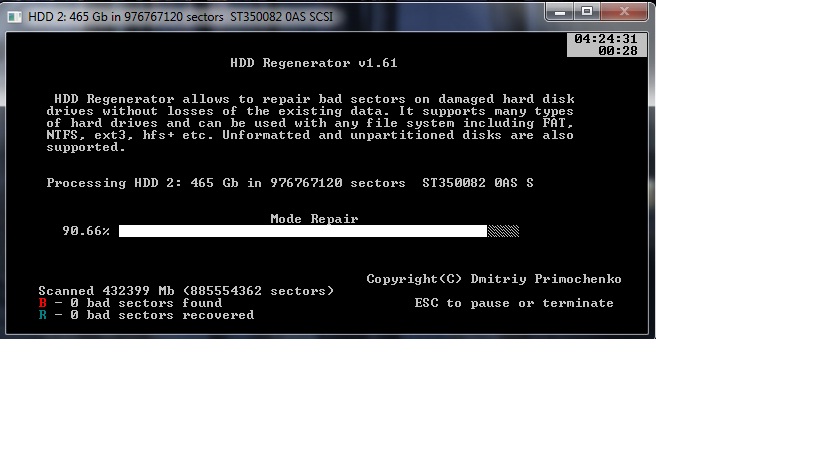This screenshot has width=819, height=460.
Task: Click the remaining time '00:28'
Action: [x=618, y=51]
